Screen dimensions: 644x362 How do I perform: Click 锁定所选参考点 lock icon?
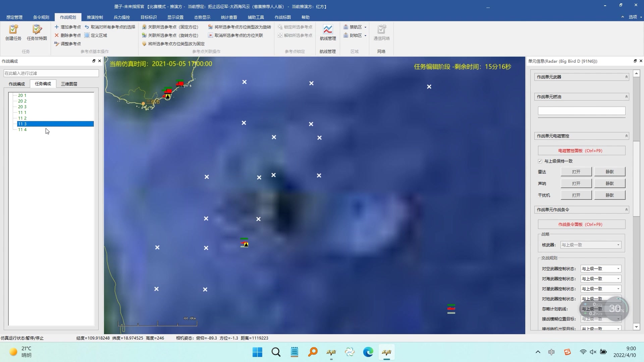click(280, 27)
